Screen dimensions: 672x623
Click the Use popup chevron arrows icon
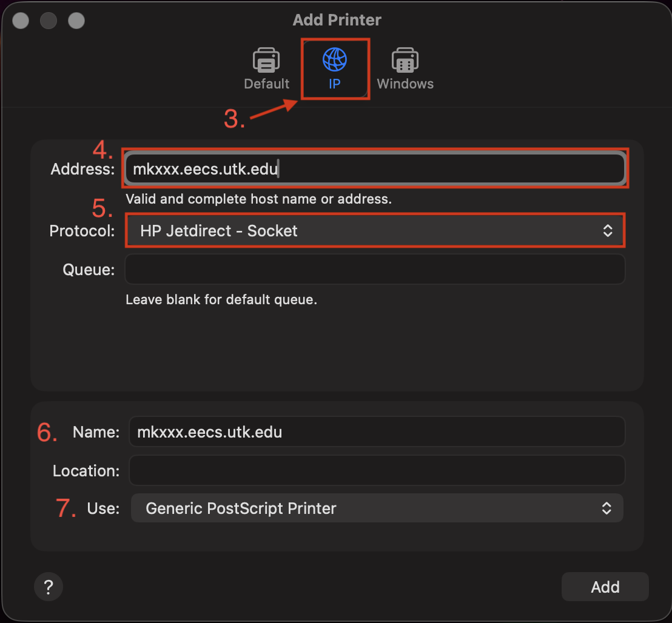point(606,508)
